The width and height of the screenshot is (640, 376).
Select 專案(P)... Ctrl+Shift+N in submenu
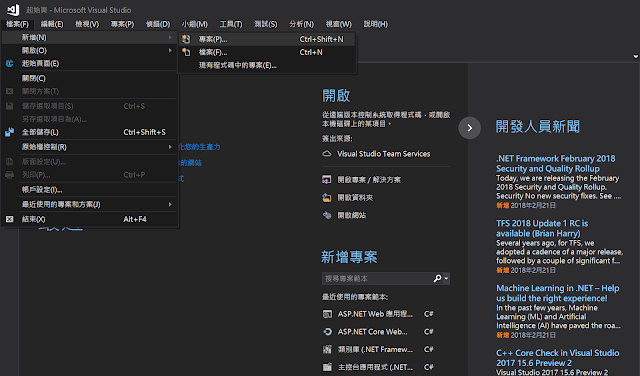pos(267,39)
